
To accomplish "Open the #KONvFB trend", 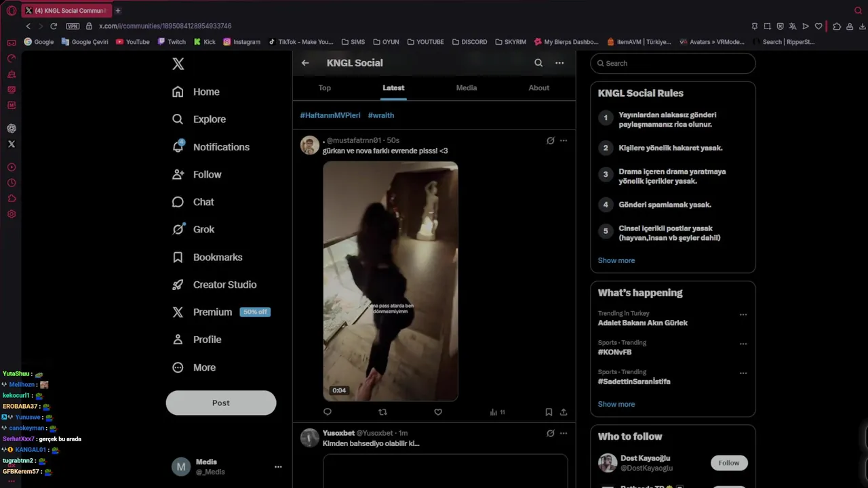I will pos(614,352).
